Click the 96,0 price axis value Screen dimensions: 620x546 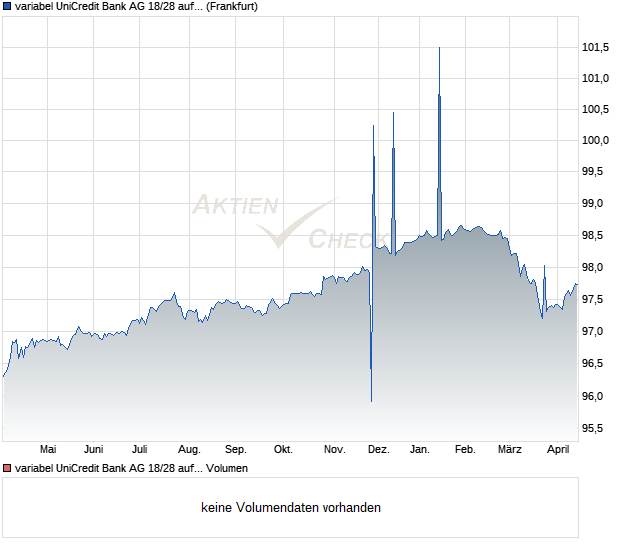(x=592, y=396)
